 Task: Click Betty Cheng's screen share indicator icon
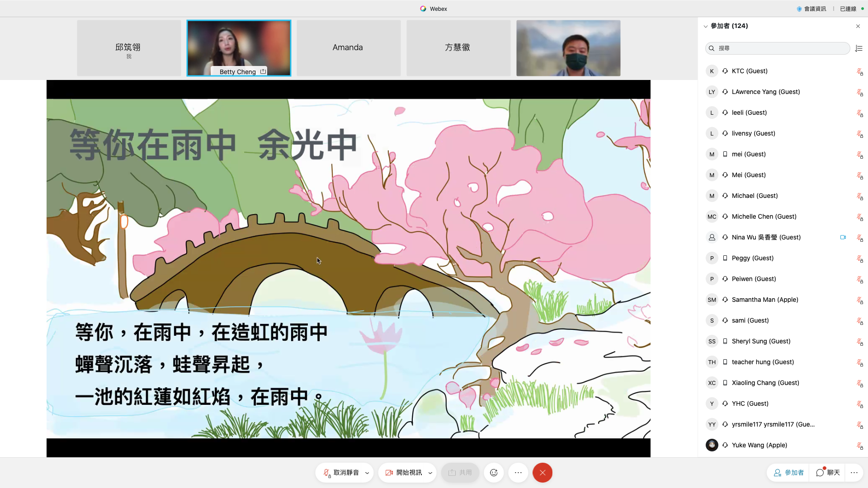pos(263,71)
